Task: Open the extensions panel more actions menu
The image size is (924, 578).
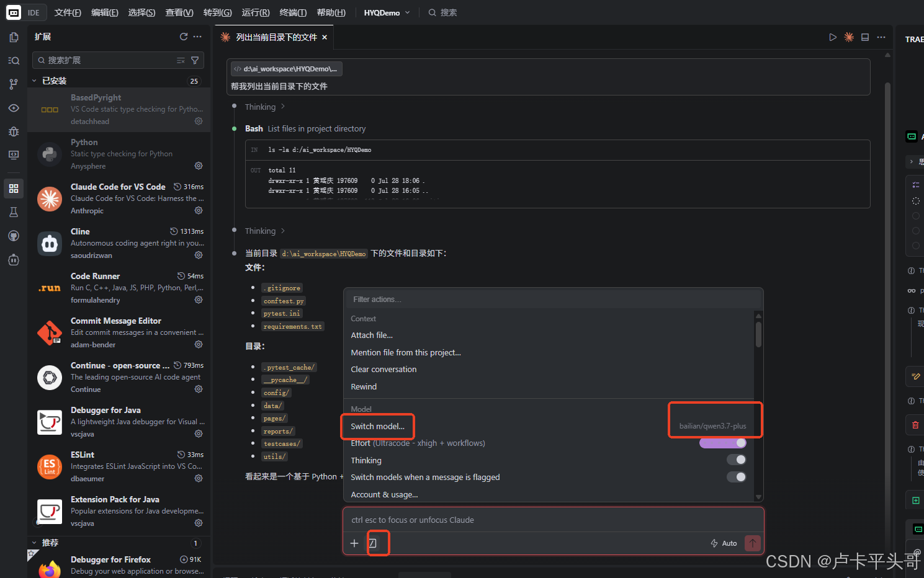Action: pyautogui.click(x=197, y=37)
